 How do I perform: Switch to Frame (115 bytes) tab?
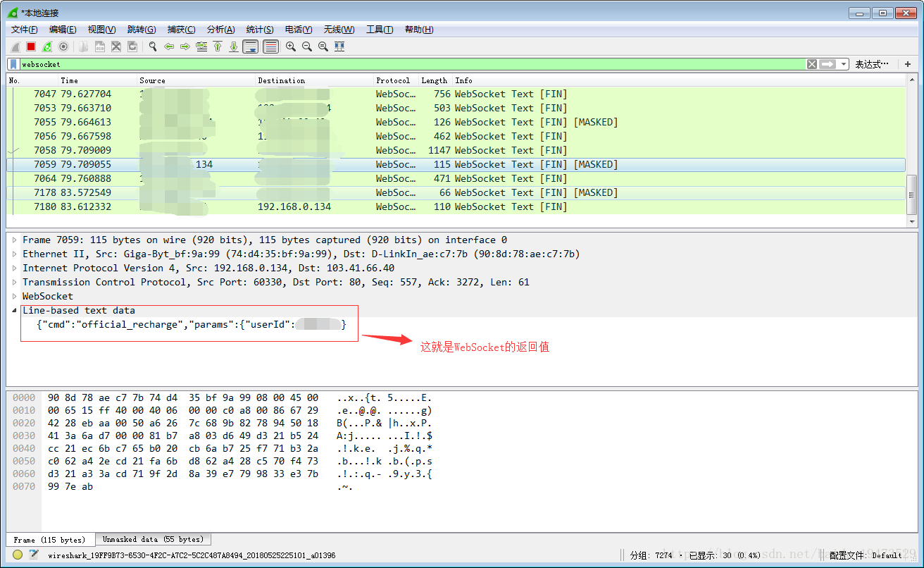[49, 540]
